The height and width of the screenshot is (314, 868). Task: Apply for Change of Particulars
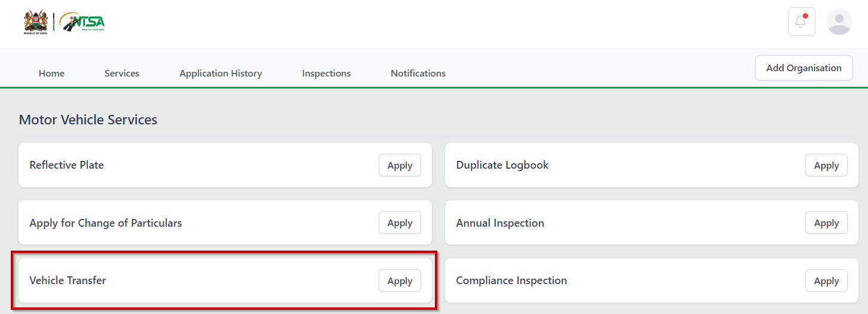[x=400, y=223]
